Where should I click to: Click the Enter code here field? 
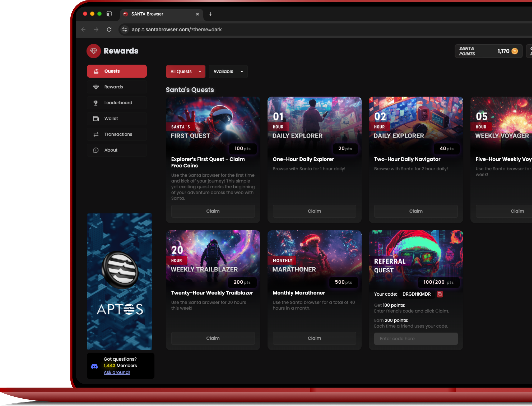pyautogui.click(x=416, y=339)
